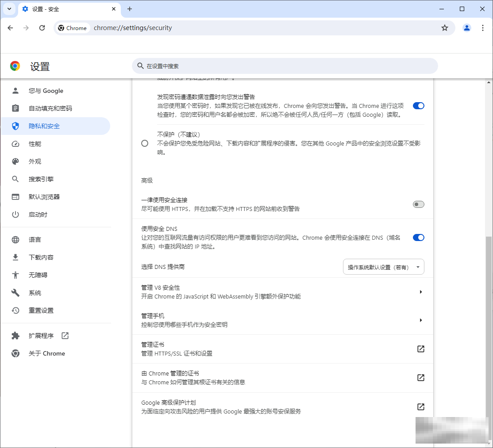Expand 管理 V8 安全性 arrow
493x448 pixels.
pyautogui.click(x=421, y=292)
